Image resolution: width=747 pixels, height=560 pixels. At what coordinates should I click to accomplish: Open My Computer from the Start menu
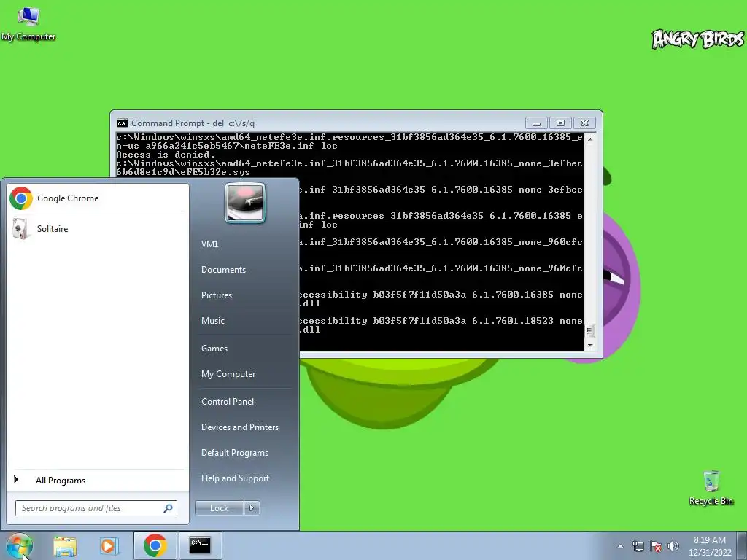(x=228, y=374)
